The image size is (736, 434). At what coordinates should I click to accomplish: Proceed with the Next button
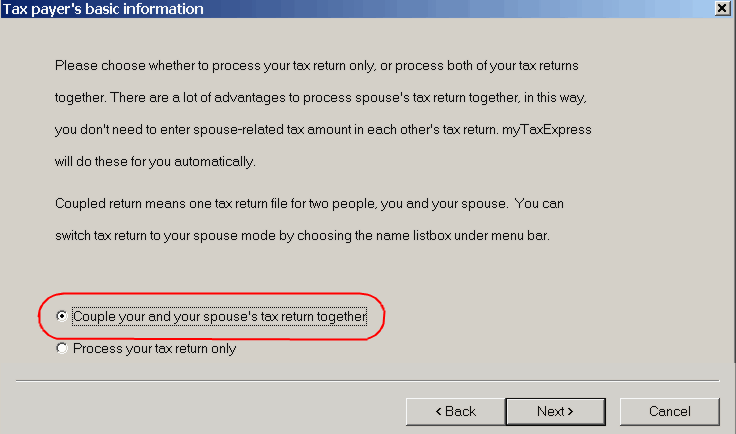click(555, 411)
